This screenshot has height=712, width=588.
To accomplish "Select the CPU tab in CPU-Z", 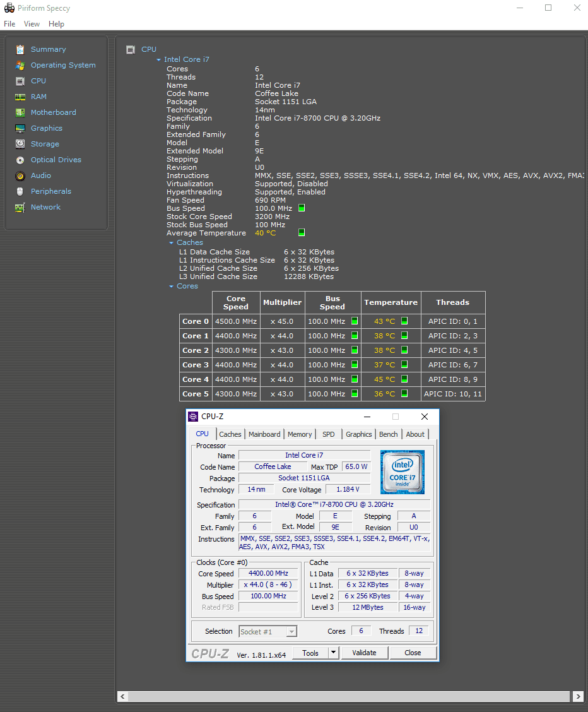I will [203, 434].
